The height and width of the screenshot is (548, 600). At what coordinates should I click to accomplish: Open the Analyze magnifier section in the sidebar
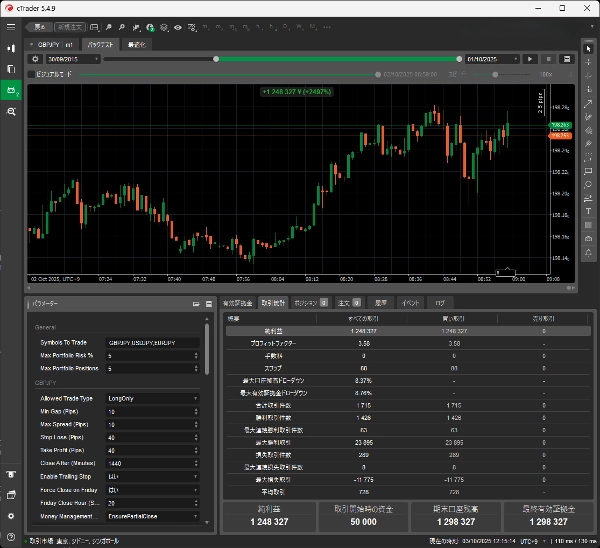point(11,111)
